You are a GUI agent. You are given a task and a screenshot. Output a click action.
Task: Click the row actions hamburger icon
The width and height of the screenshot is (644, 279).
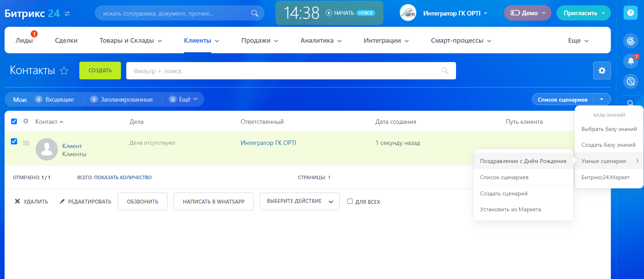(26, 143)
